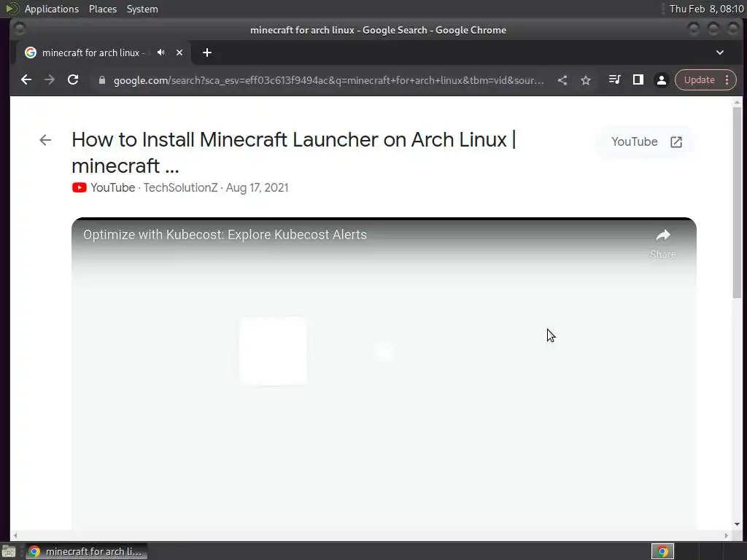Reload the current page
The height and width of the screenshot is (560, 747).
73,80
